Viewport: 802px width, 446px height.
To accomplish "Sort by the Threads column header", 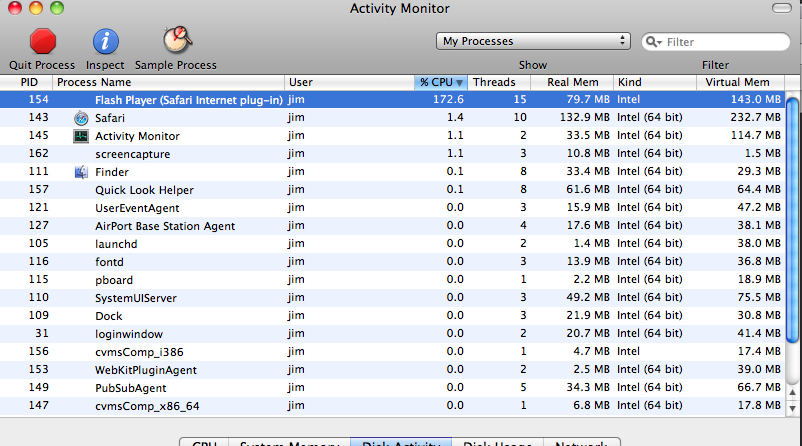I will 499,82.
